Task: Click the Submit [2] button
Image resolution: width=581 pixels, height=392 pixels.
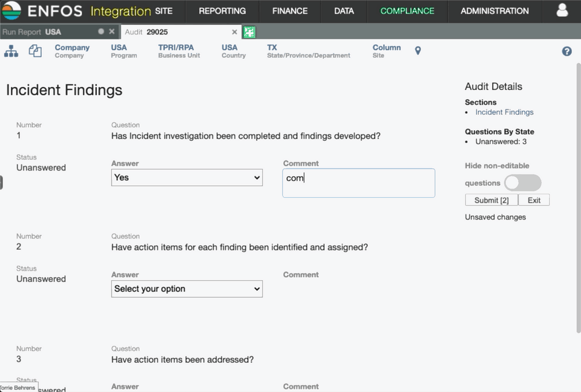Action: [x=491, y=200]
